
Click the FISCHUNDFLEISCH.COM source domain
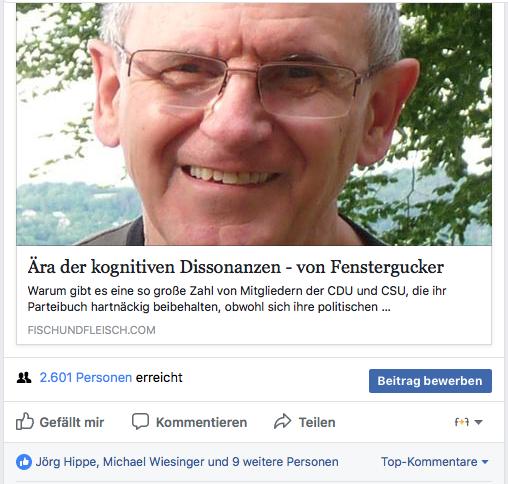pos(91,330)
